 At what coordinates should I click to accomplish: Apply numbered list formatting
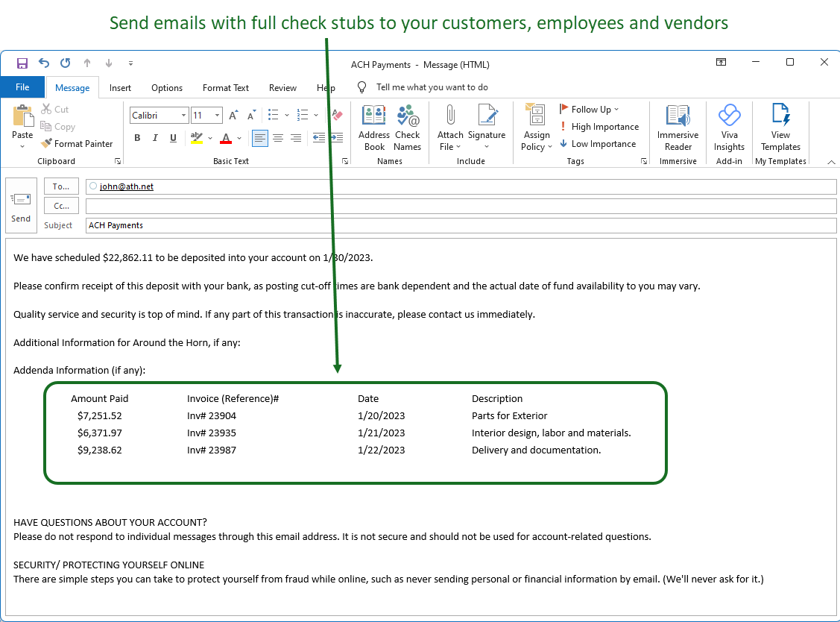(303, 115)
